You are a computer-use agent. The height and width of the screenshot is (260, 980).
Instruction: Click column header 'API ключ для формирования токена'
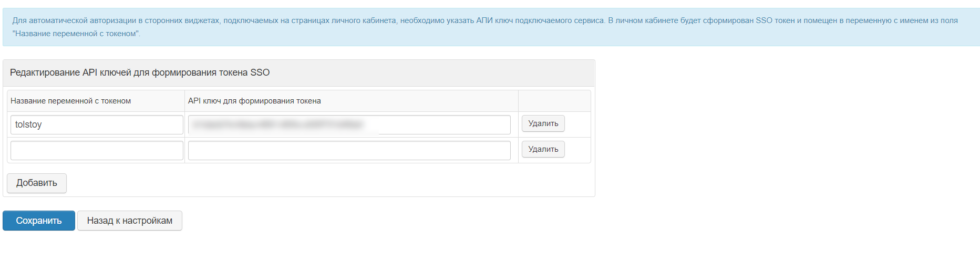pos(254,101)
